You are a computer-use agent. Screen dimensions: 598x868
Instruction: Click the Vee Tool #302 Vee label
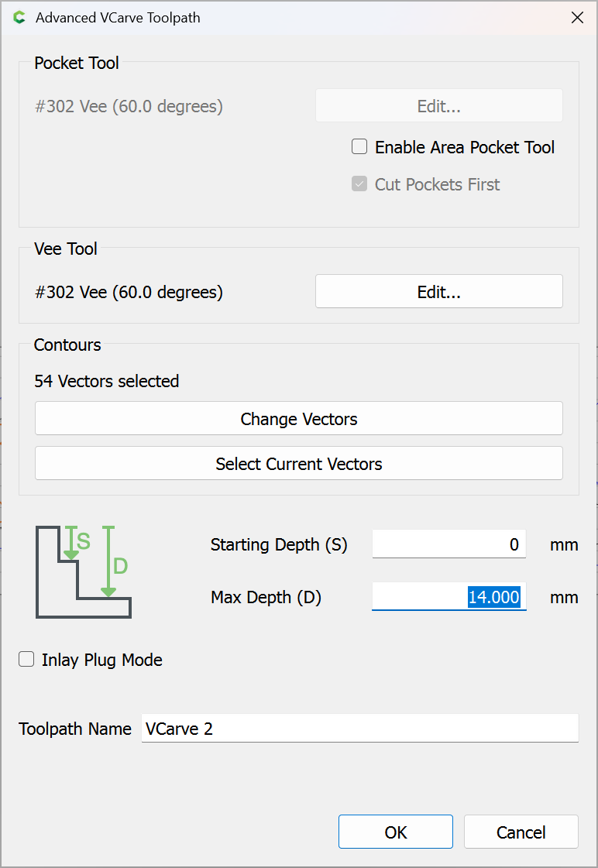click(129, 292)
